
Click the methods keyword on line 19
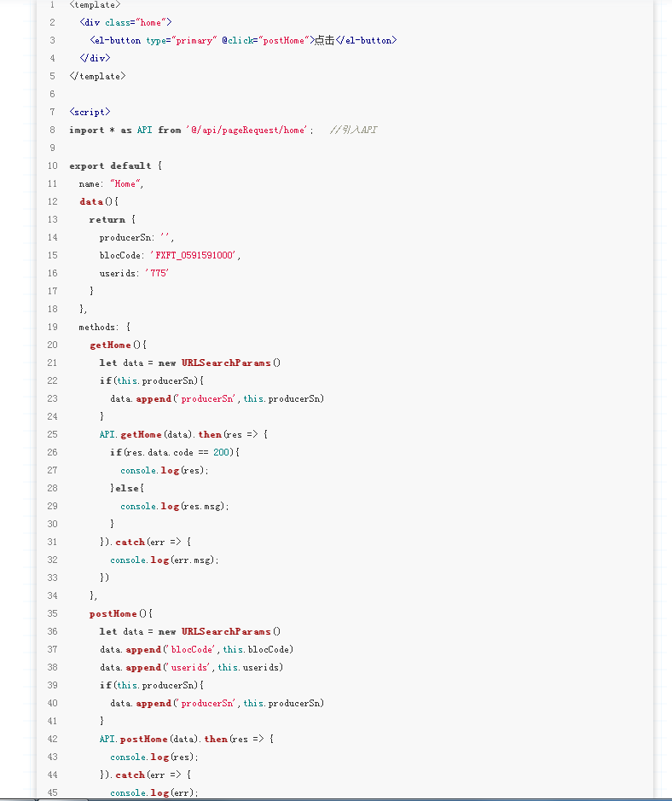coord(100,327)
